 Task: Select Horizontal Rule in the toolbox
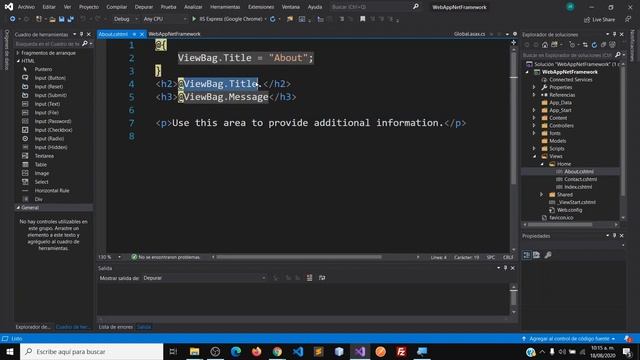[x=52, y=191]
